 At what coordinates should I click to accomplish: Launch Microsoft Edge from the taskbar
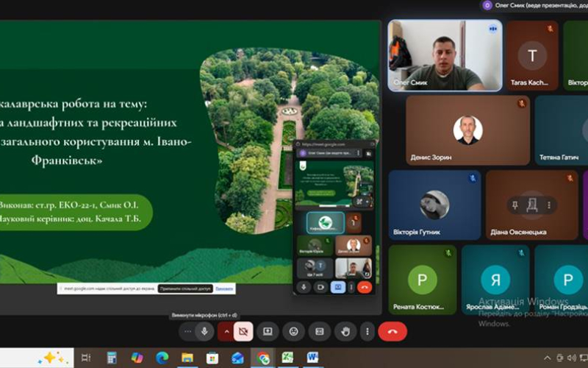(x=162, y=358)
